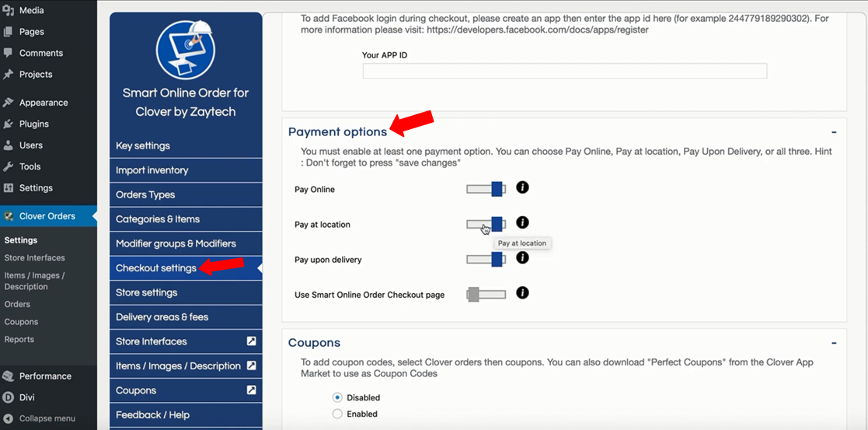The height and width of the screenshot is (430, 868).
Task: Enable Use Smart Online Order Checkout page
Action: click(x=486, y=294)
